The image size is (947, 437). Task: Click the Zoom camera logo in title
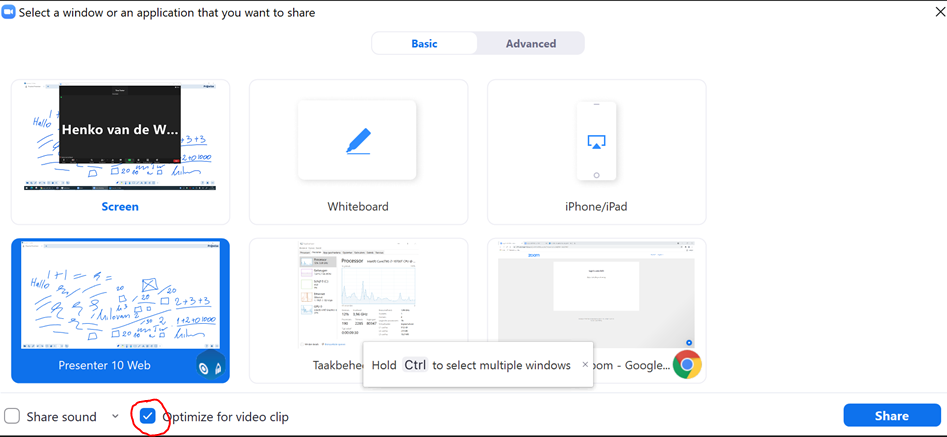point(9,13)
